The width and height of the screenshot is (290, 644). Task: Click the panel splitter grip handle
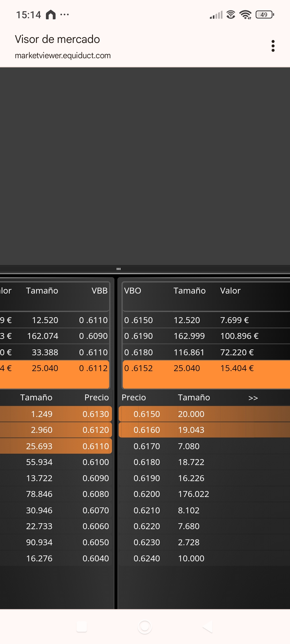pyautogui.click(x=118, y=269)
